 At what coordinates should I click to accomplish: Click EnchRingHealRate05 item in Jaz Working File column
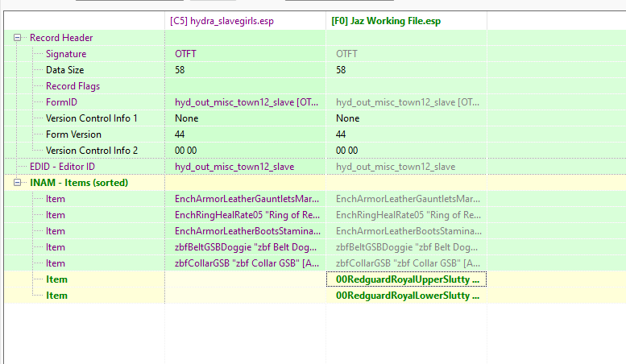[x=408, y=215]
